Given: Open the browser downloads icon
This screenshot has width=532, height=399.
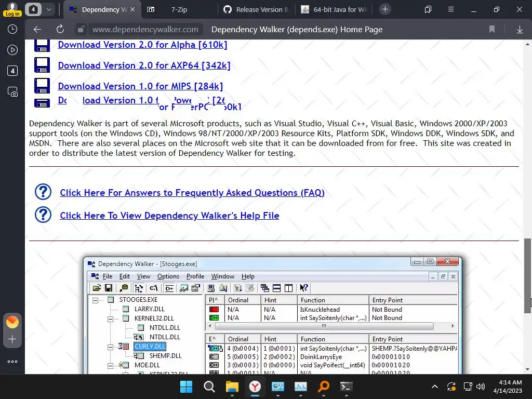Looking at the screenshot, I should (x=520, y=30).
